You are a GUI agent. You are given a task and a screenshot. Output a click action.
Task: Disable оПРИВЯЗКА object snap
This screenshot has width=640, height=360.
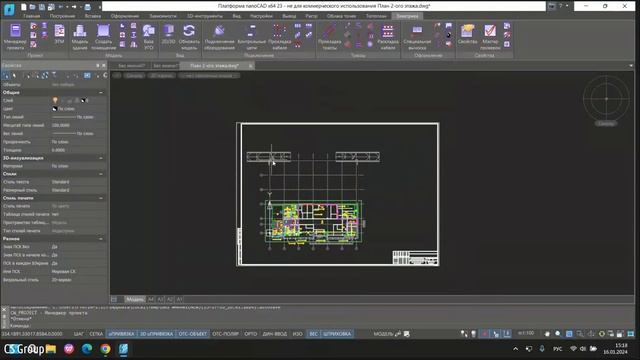(121, 334)
